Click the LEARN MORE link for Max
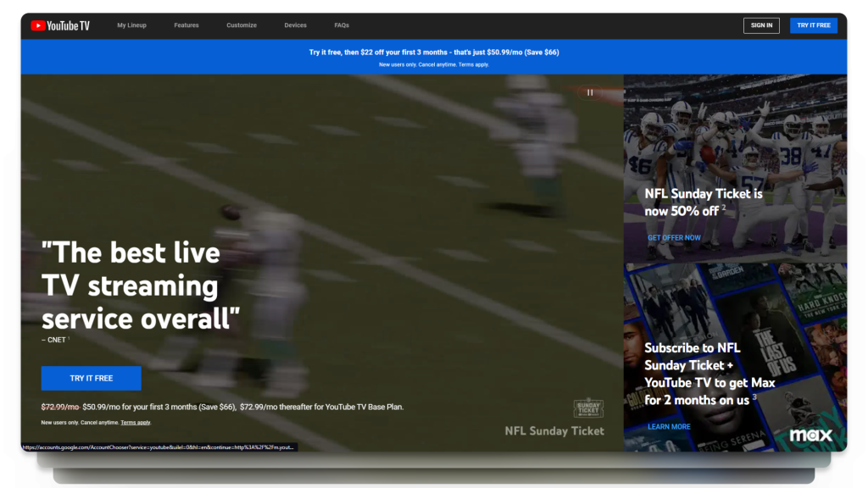 [x=669, y=426]
